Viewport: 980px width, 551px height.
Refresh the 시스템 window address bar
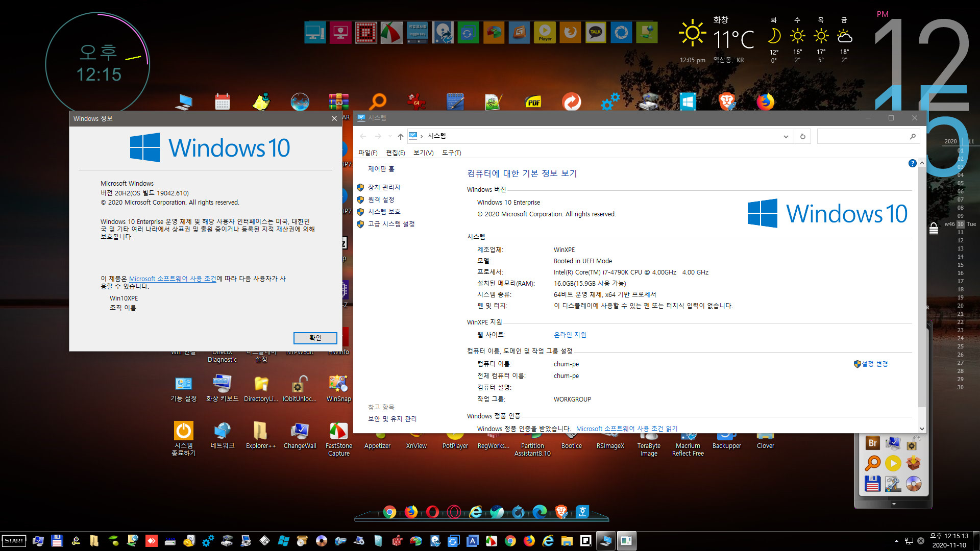[x=802, y=136]
